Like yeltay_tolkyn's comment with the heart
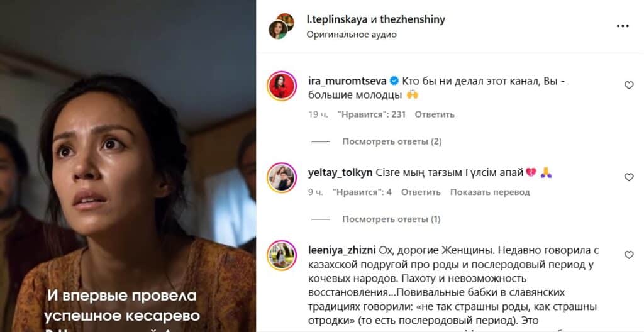The width and height of the screenshot is (644, 332). point(629,177)
